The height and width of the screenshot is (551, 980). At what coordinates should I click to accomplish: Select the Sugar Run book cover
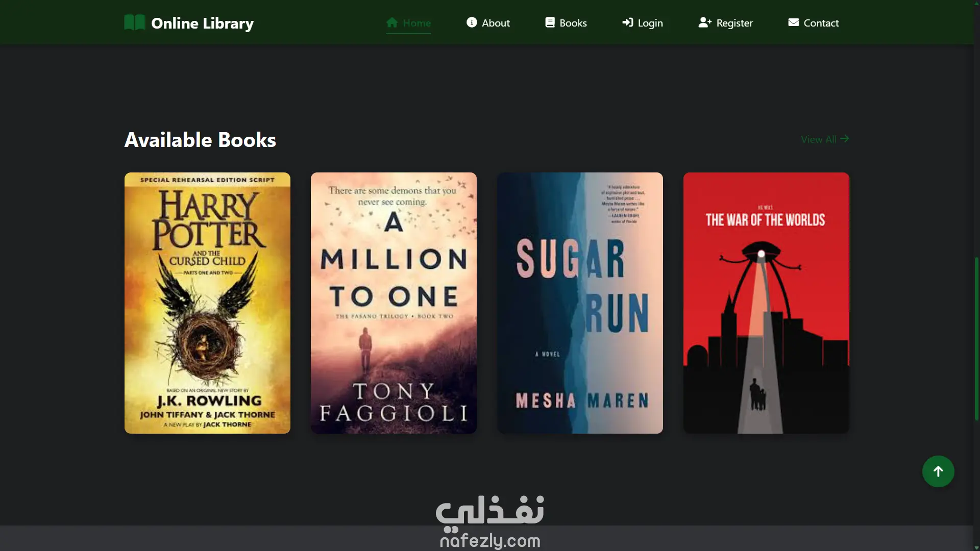coord(580,303)
